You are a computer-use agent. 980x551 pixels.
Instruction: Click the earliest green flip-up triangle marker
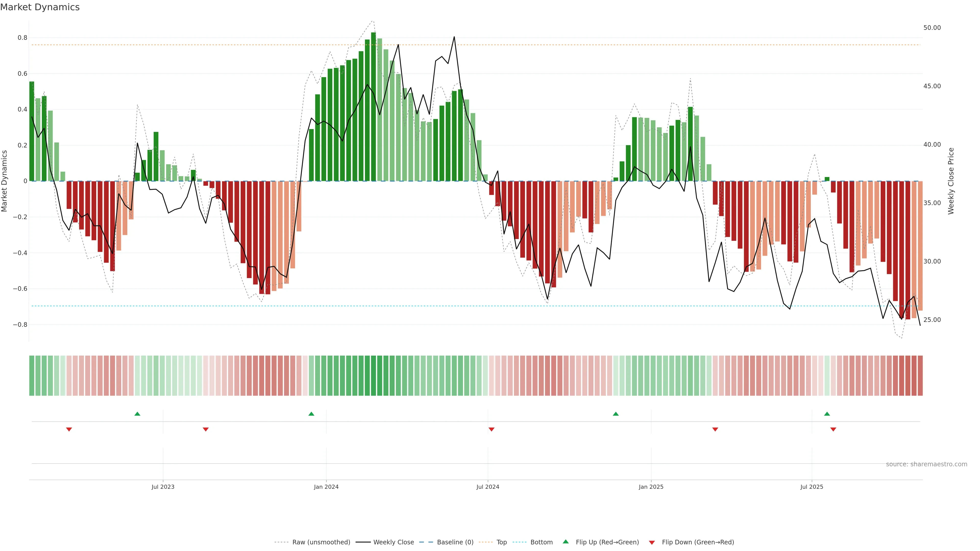tap(137, 414)
